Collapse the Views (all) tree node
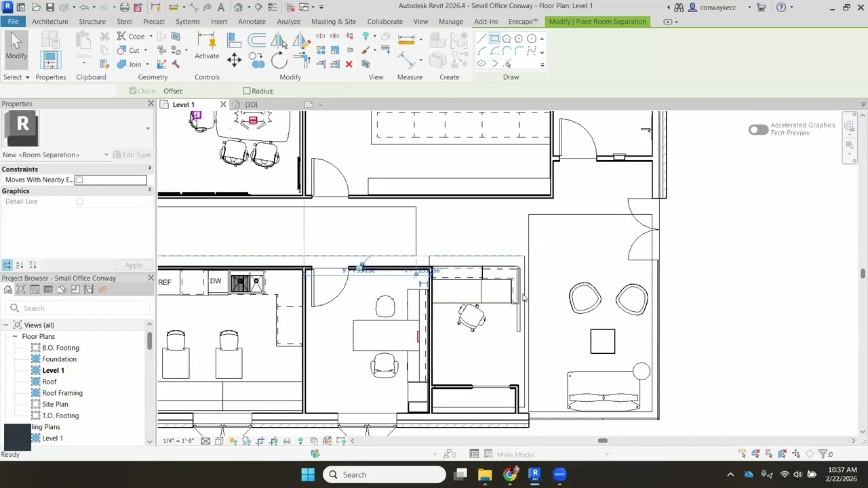868x488 pixels. tap(5, 325)
